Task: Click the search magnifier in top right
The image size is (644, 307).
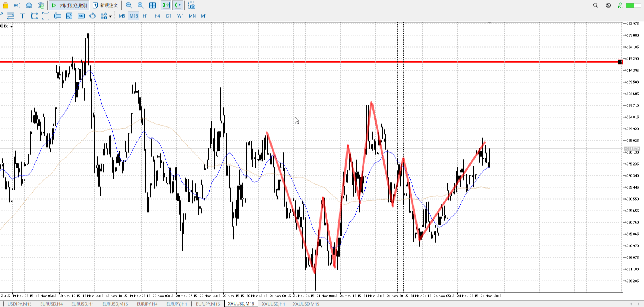Action: 595,5
